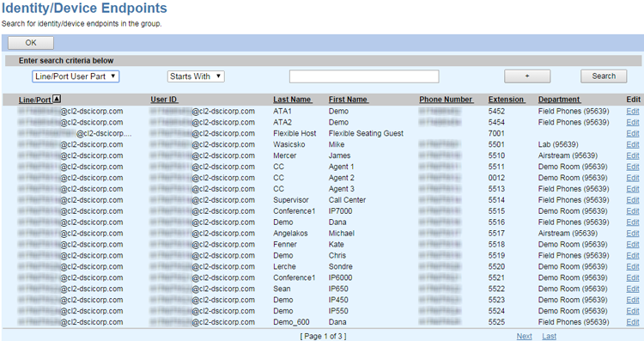644x341 pixels.
Task: Sort by the Department column header
Action: 559,100
